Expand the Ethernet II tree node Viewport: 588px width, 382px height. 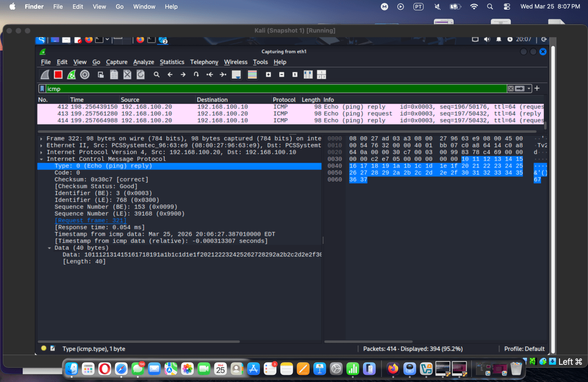[41, 145]
